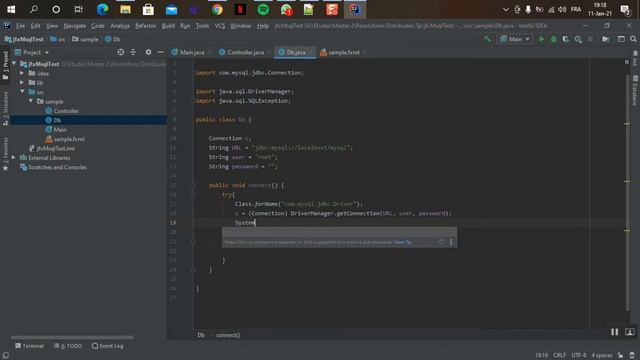
Task: Collapse the sample package
Action: click(31, 101)
